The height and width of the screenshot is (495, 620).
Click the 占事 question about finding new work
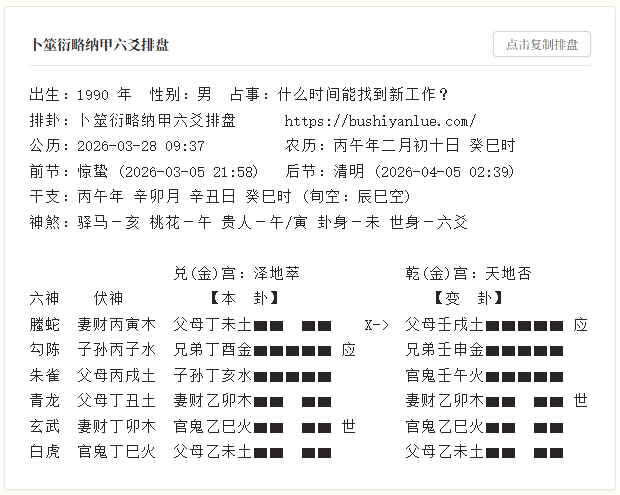339,95
